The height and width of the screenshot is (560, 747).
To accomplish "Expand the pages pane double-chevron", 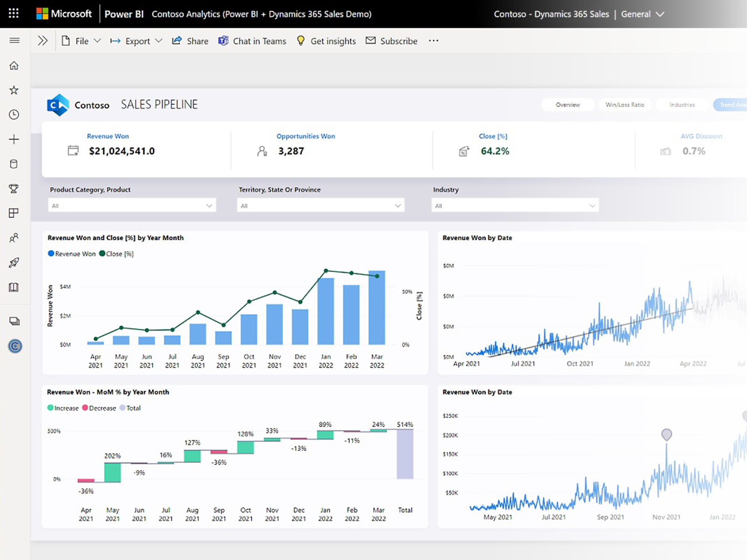I will pyautogui.click(x=42, y=41).
